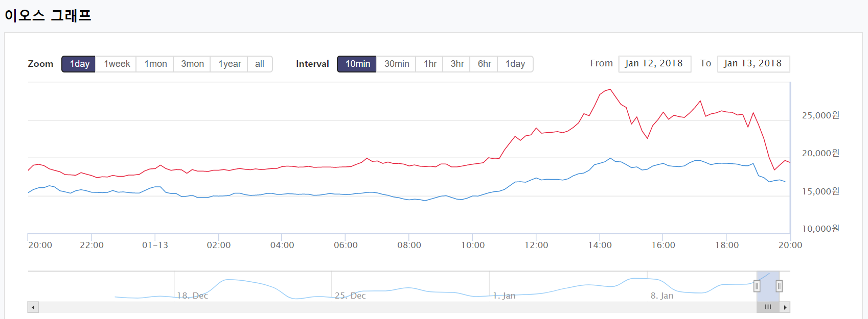Click the navigator left scroll arrow
868x319 pixels.
tap(33, 307)
